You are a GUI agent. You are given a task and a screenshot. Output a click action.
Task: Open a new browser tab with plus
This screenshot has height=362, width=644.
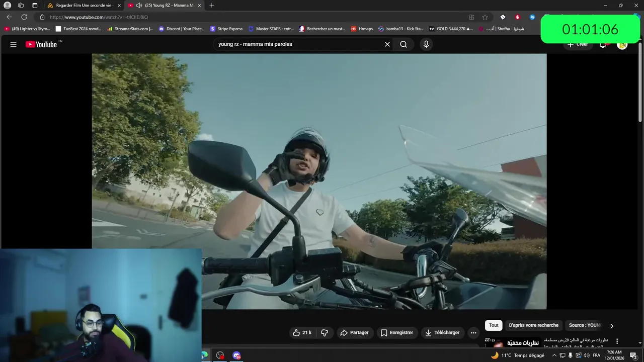point(212,5)
